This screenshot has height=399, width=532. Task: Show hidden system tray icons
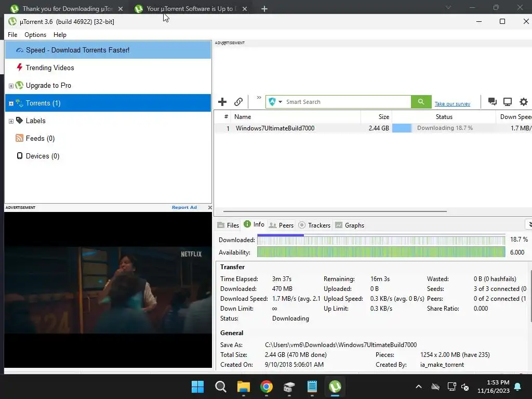pos(419,387)
